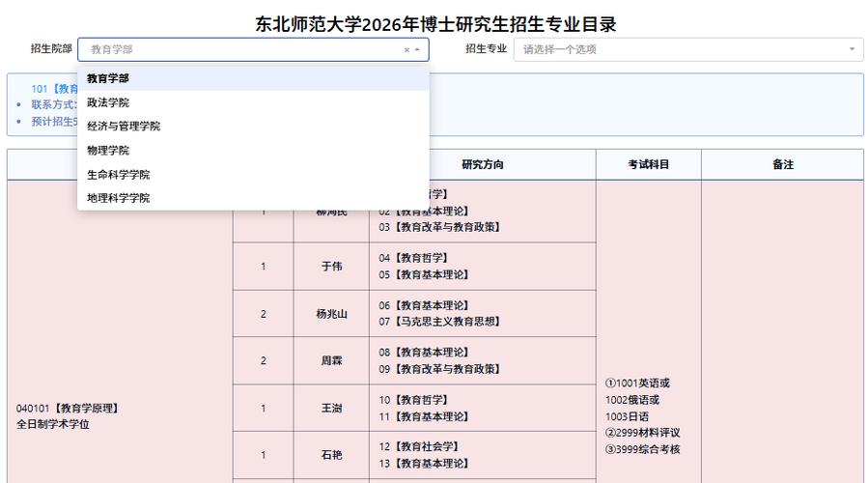The width and height of the screenshot is (868, 483).
Task: Click advisor name 周霖
Action: coord(331,360)
